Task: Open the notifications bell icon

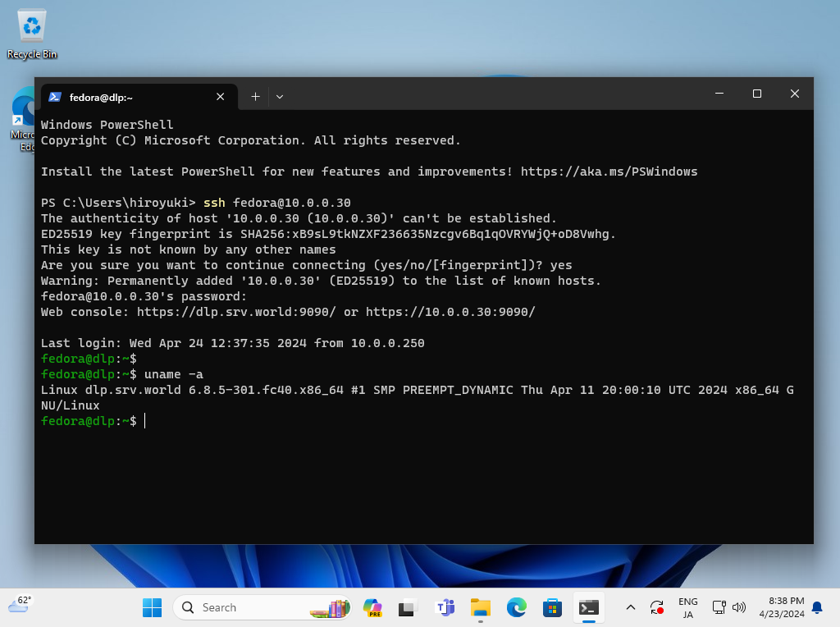Action: click(x=817, y=607)
